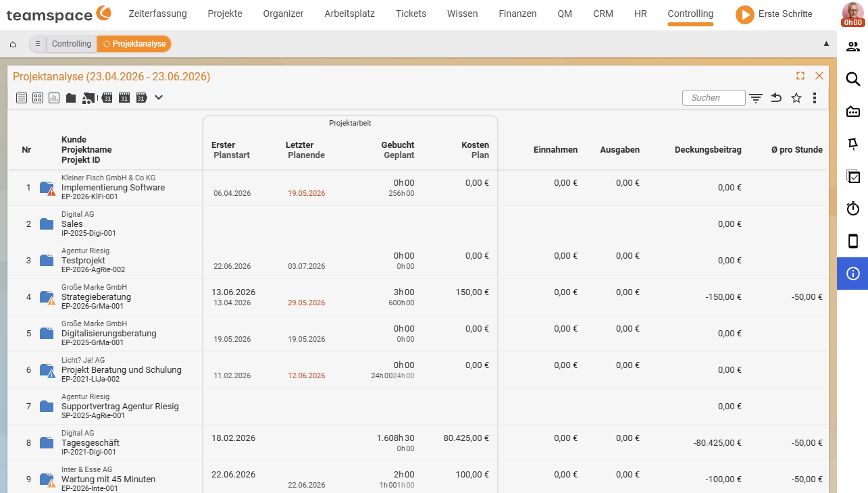Viewport: 868px width, 493px height.
Task: Toggle the info panel in sidebar
Action: point(853,274)
